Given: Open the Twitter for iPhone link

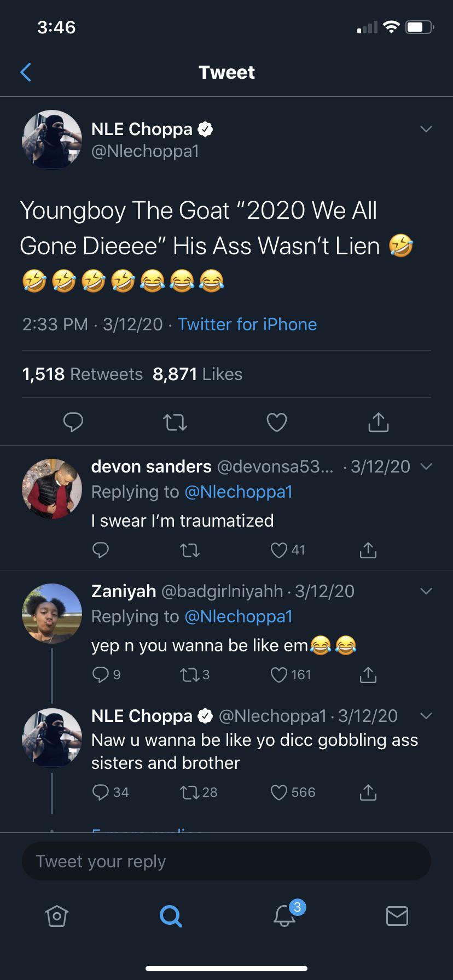Looking at the screenshot, I should click(247, 324).
